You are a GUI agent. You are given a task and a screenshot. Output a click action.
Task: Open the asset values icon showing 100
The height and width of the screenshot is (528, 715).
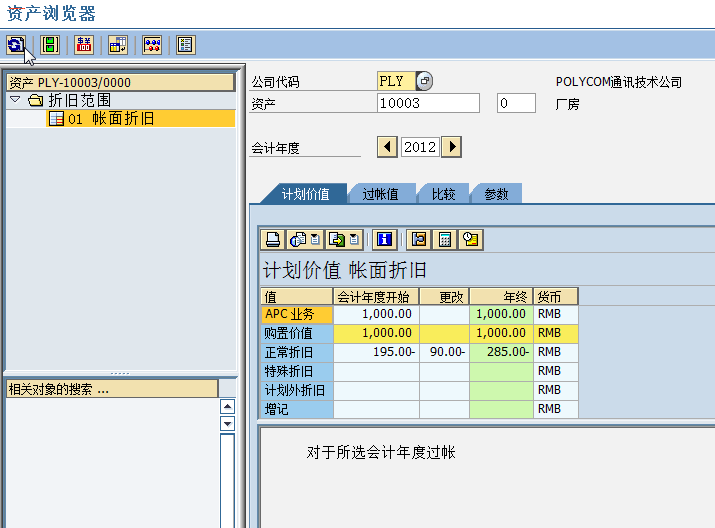pos(84,45)
